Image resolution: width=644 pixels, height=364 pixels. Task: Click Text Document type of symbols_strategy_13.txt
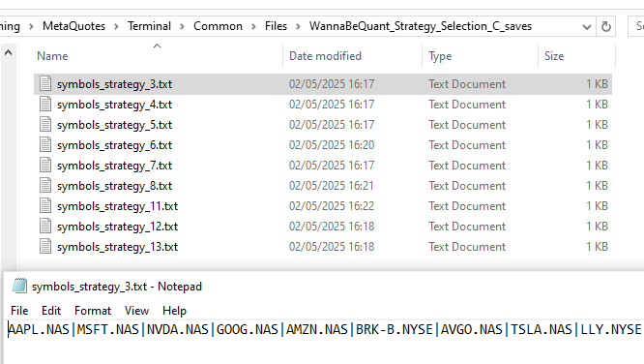(467, 247)
